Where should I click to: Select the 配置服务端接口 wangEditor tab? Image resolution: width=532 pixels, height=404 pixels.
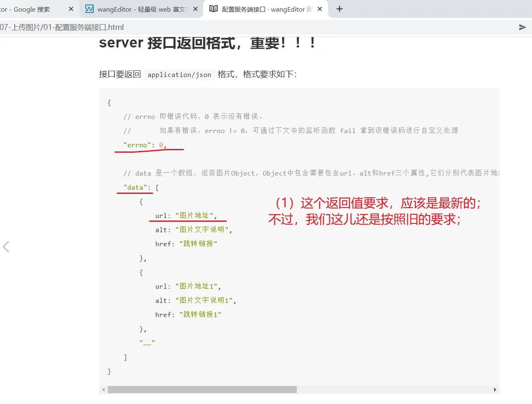pos(266,9)
